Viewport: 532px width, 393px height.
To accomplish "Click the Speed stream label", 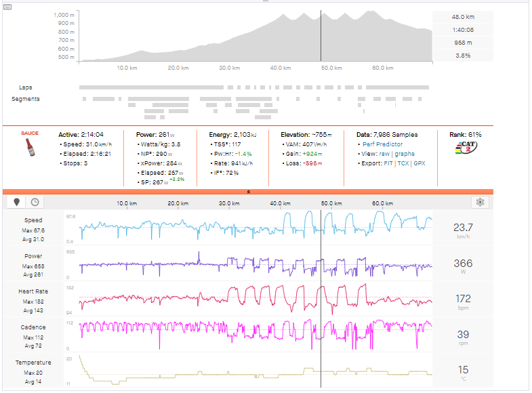I will pos(33,220).
